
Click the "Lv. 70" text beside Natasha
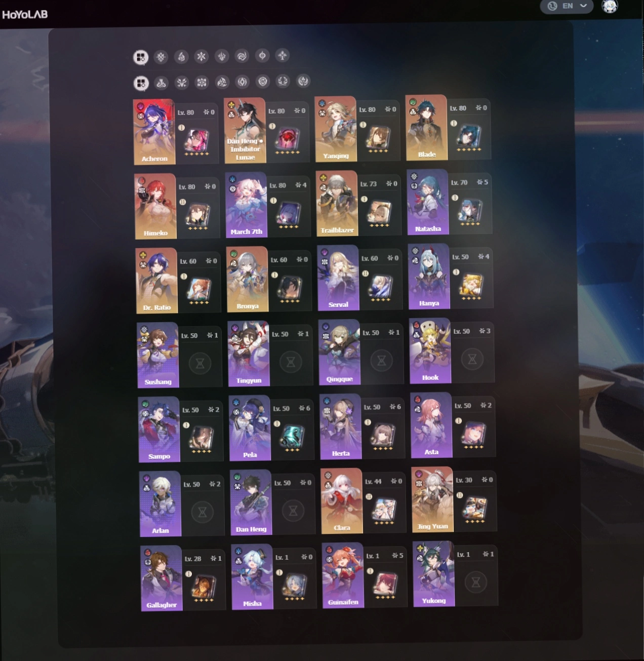pos(459,182)
